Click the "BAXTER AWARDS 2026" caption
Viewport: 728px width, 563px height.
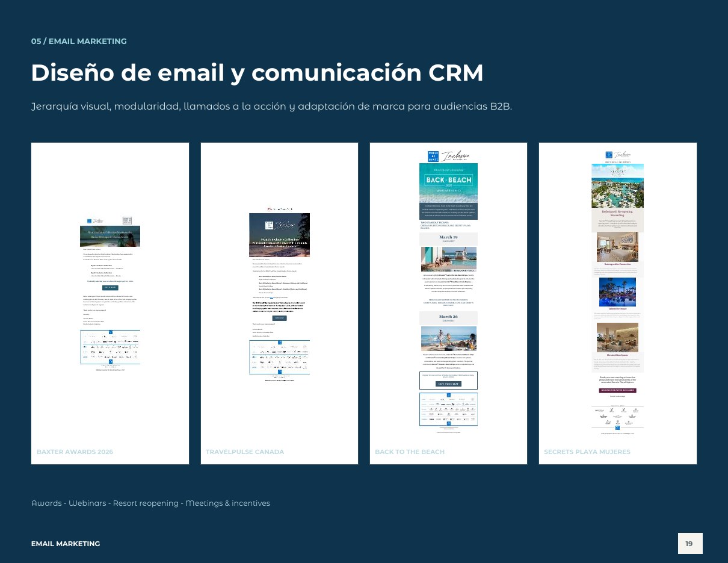point(75,452)
